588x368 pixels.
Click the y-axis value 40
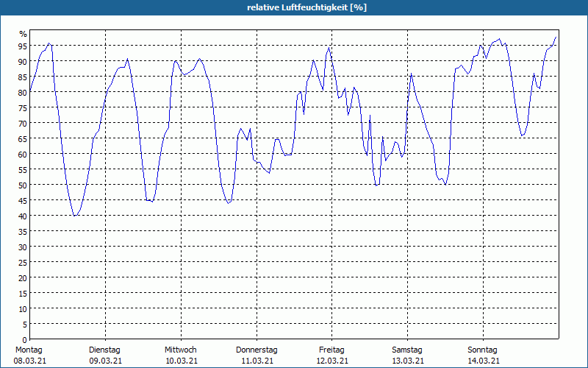coord(23,216)
